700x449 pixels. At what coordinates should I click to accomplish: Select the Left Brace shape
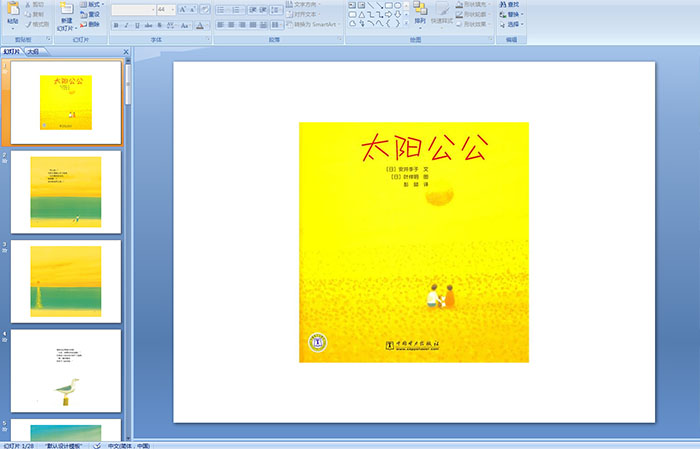[x=388, y=23]
